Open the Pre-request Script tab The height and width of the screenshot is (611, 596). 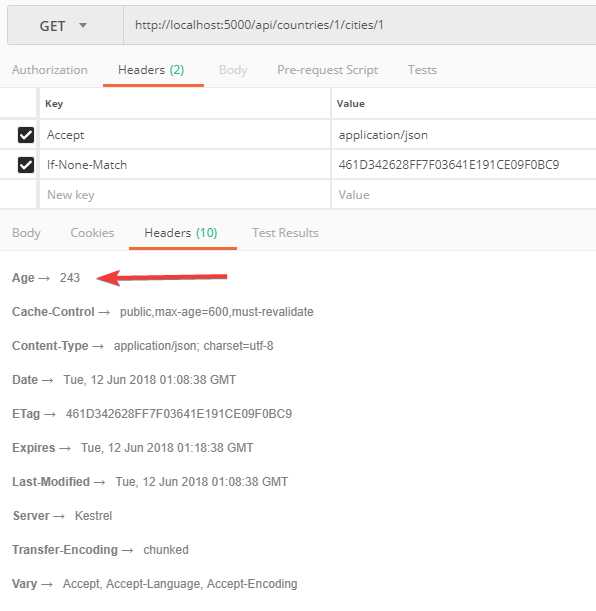tap(328, 70)
